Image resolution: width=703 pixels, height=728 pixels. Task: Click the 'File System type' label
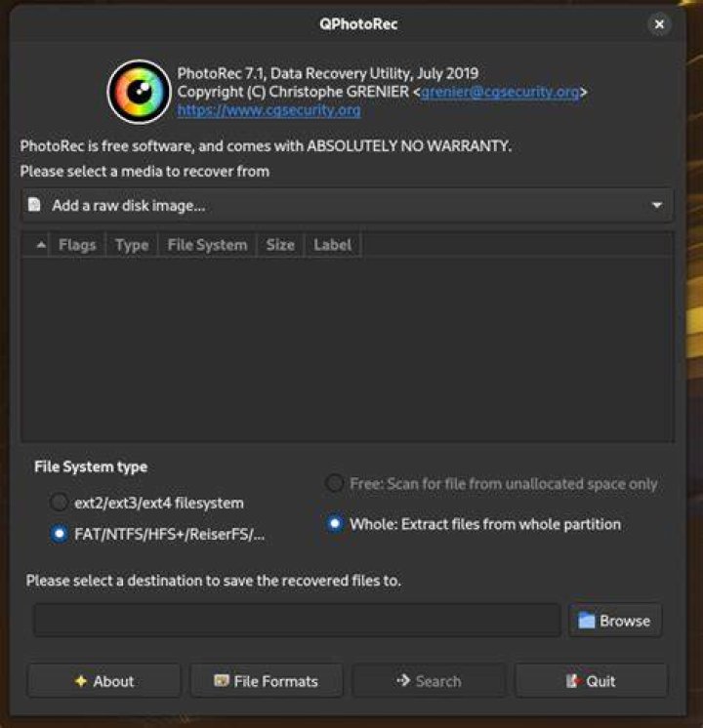91,466
